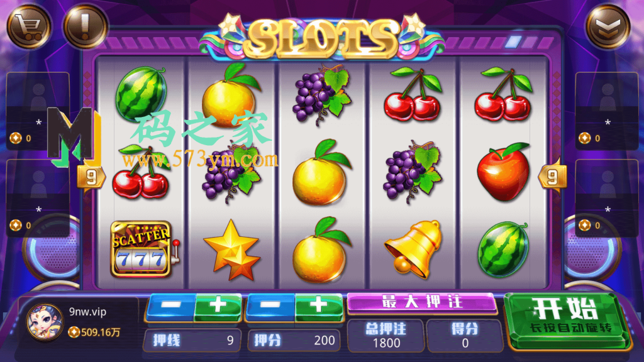Increase bet lines with the first plus button
644x362 pixels.
click(x=218, y=307)
